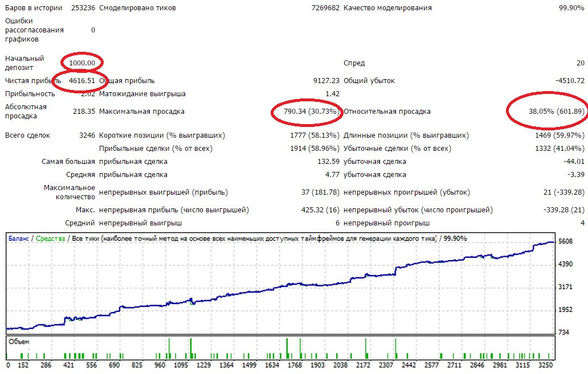Select maximal consecutive profit 425.32 (16)
This screenshot has height=374, width=588.
pyautogui.click(x=320, y=210)
